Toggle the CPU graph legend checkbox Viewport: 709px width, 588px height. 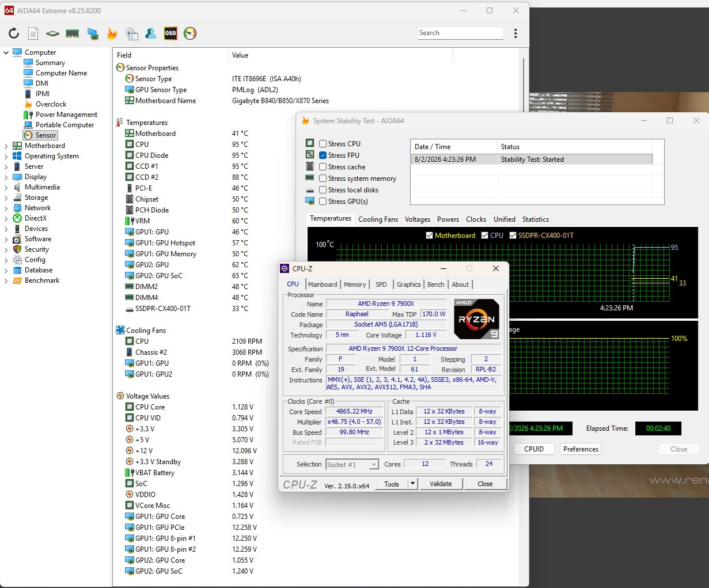point(485,236)
